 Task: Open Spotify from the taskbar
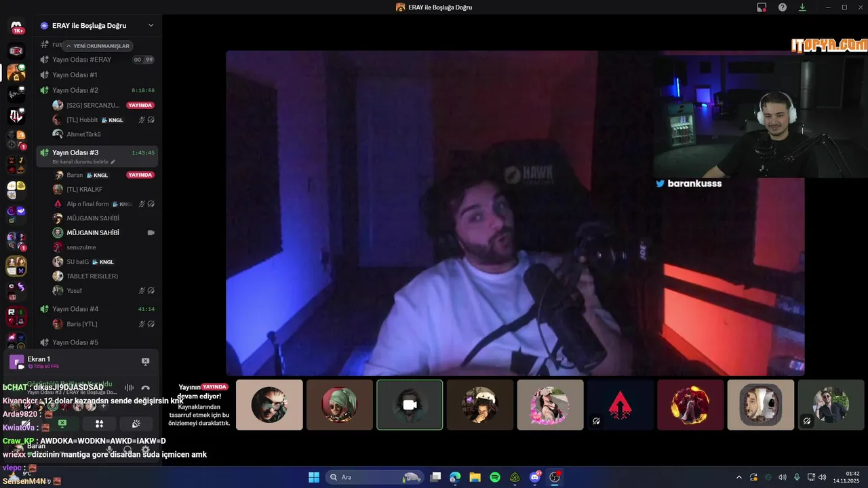coord(495,477)
